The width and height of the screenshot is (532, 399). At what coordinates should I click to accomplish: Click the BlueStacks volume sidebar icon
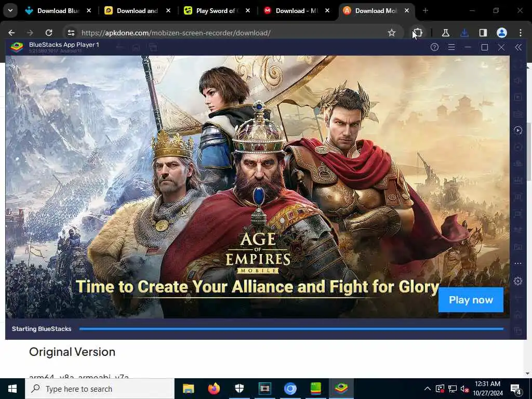click(518, 81)
